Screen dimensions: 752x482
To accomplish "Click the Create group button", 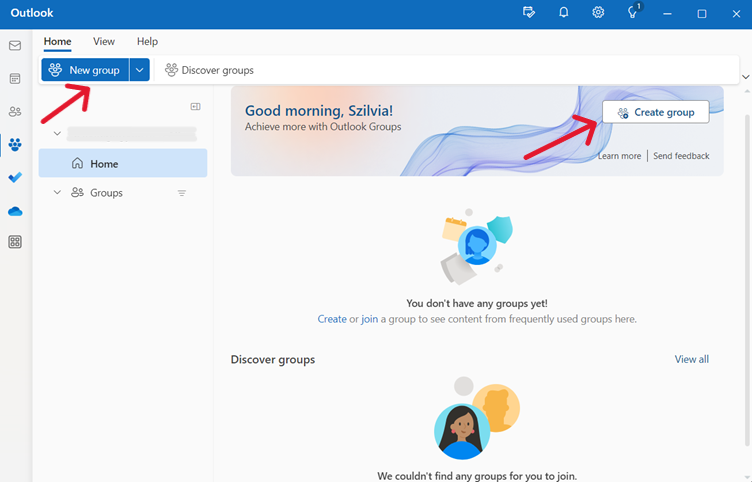I will click(x=656, y=112).
